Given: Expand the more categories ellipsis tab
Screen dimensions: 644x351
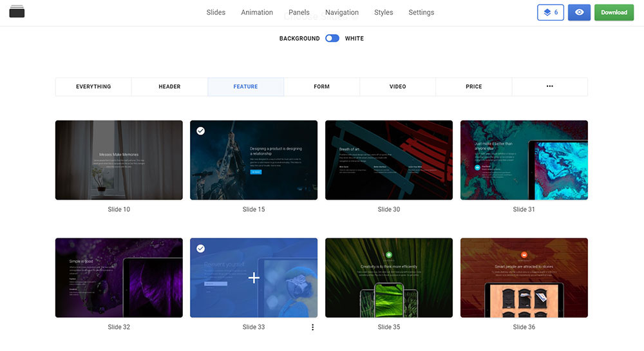Looking at the screenshot, I should tap(549, 86).
